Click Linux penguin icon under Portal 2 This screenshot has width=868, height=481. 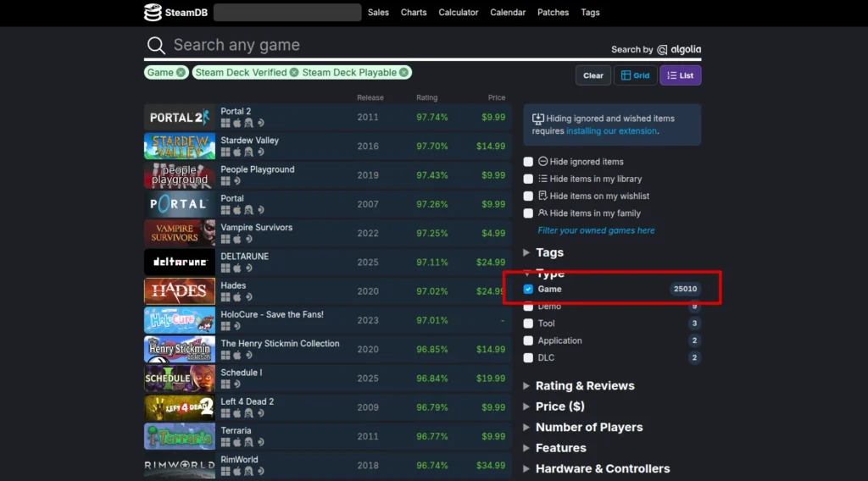[248, 124]
